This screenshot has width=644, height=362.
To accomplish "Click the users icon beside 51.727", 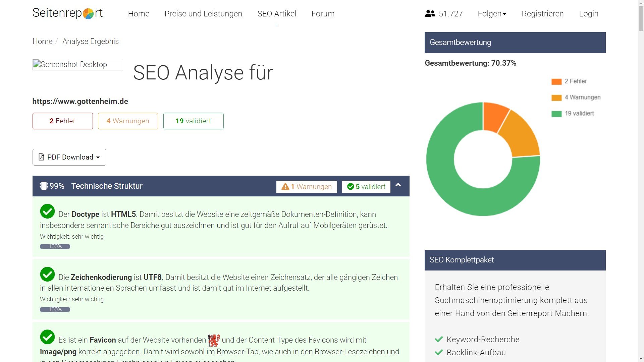I will pos(430,14).
